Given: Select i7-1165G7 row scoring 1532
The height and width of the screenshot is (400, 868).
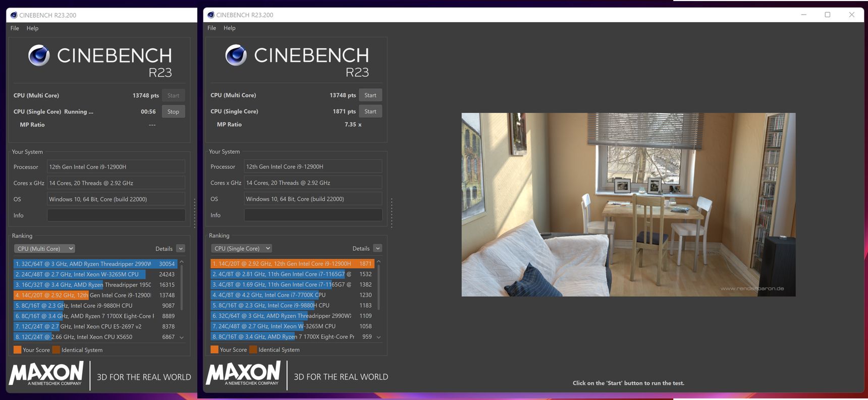Looking at the screenshot, I should click(x=292, y=274).
